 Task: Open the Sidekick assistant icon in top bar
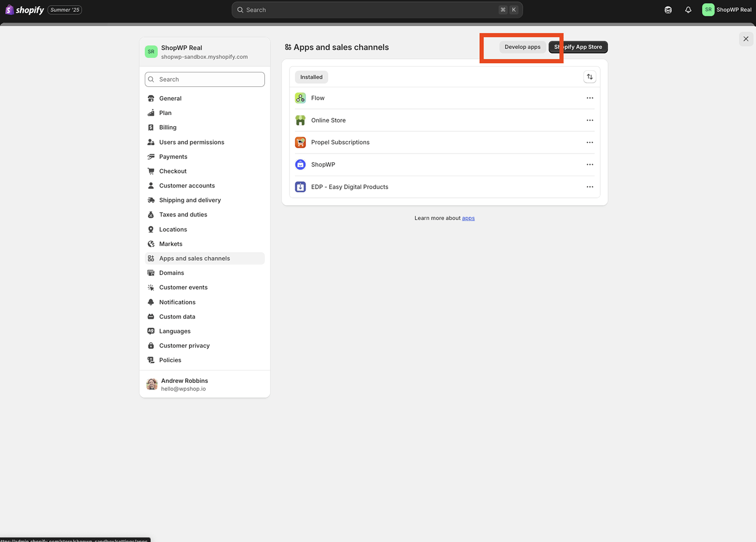pos(668,10)
